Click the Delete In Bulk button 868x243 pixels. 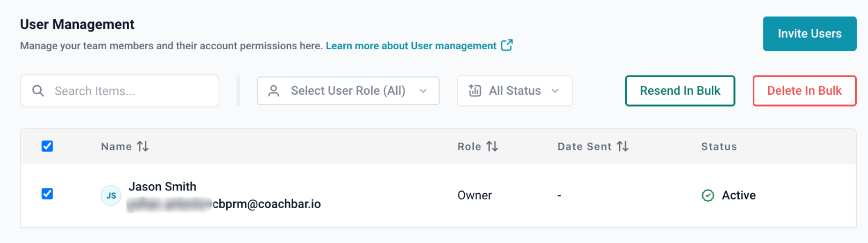click(x=804, y=91)
